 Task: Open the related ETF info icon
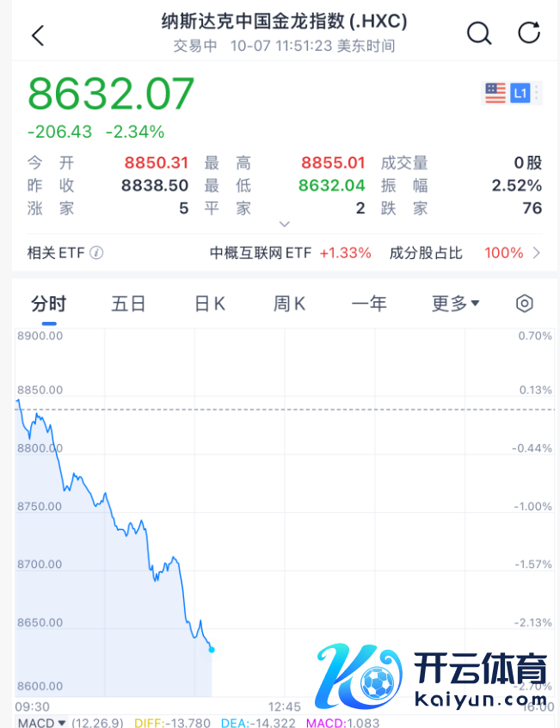pos(97,253)
